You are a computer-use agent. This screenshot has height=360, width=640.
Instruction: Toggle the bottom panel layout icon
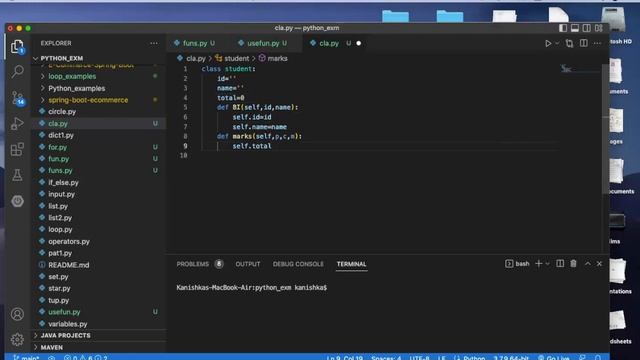pos(575,28)
